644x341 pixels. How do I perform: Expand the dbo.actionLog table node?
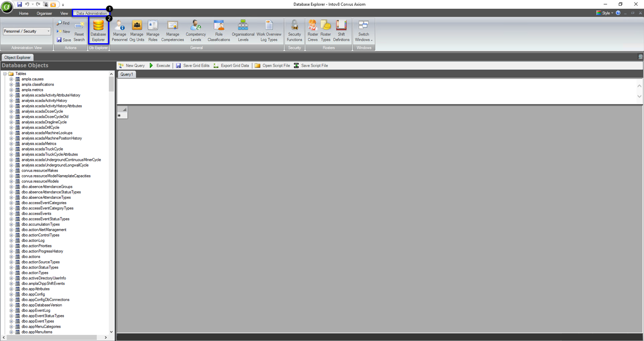[x=11, y=240]
